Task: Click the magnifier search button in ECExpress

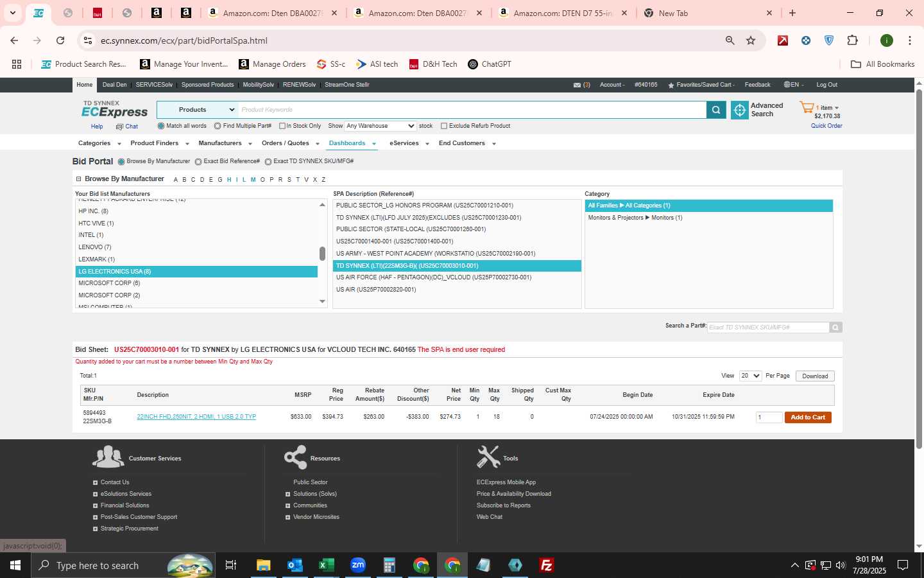Action: 716,110
